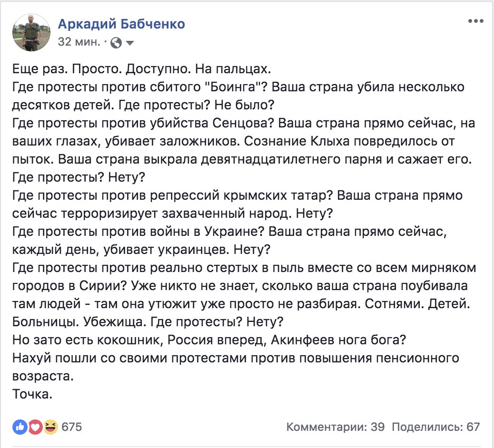
Task: Open Поделились: 67 shares link
Action: [x=436, y=427]
